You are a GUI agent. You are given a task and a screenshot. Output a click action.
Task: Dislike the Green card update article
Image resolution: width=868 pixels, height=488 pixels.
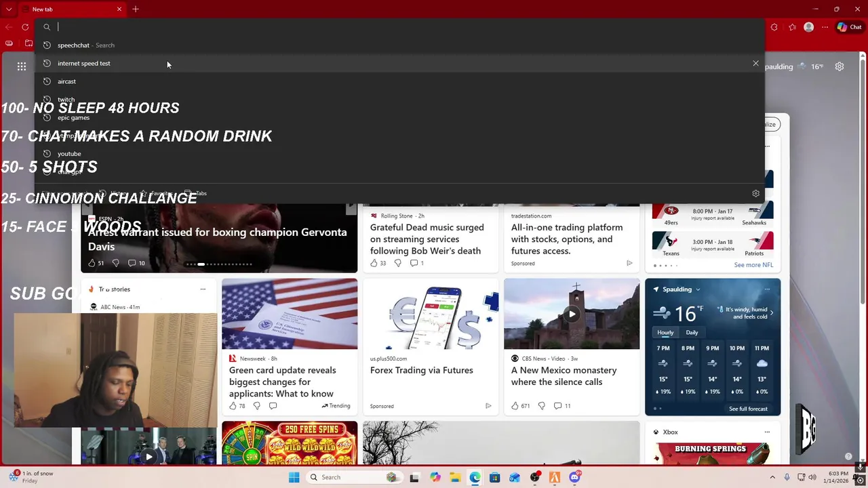pos(256,406)
